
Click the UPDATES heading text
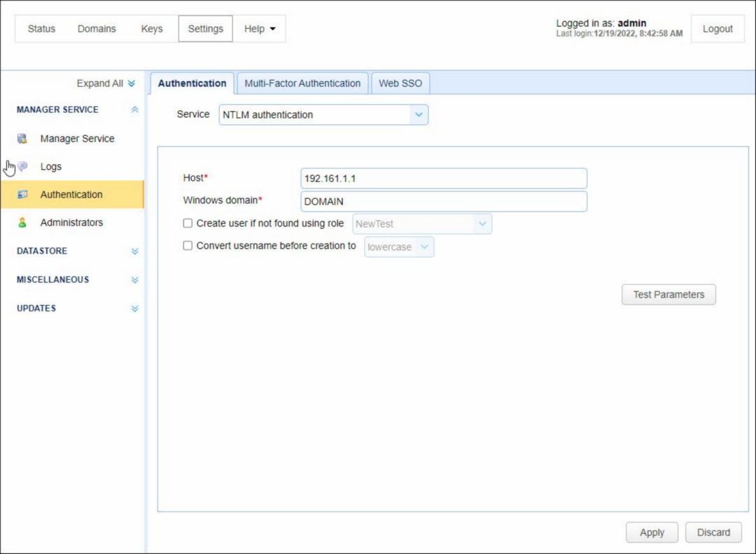(x=36, y=309)
